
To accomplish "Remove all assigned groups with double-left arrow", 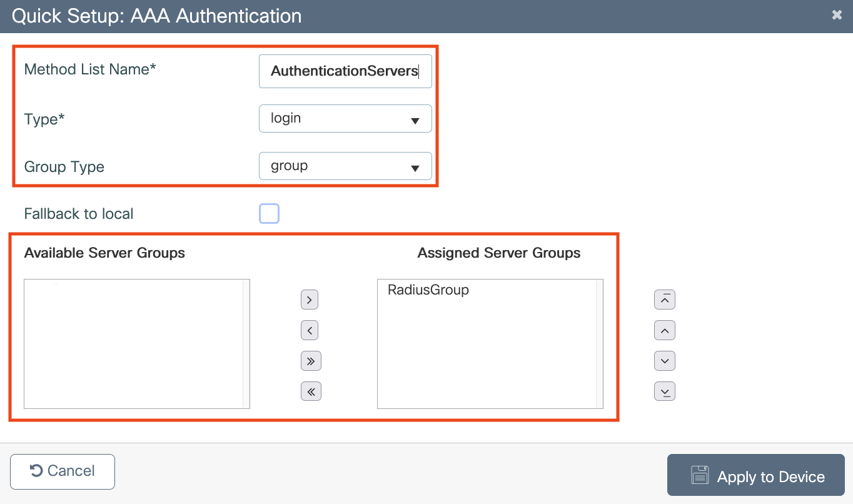I will (310, 391).
